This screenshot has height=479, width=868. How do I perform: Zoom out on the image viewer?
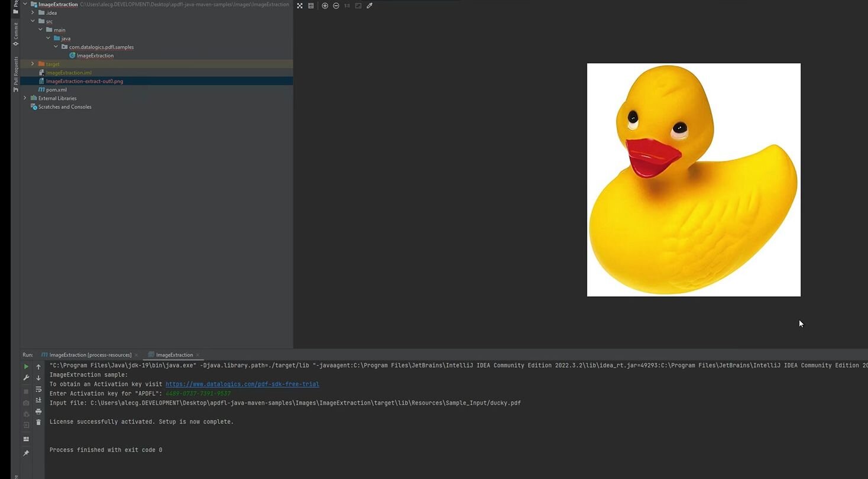(336, 6)
